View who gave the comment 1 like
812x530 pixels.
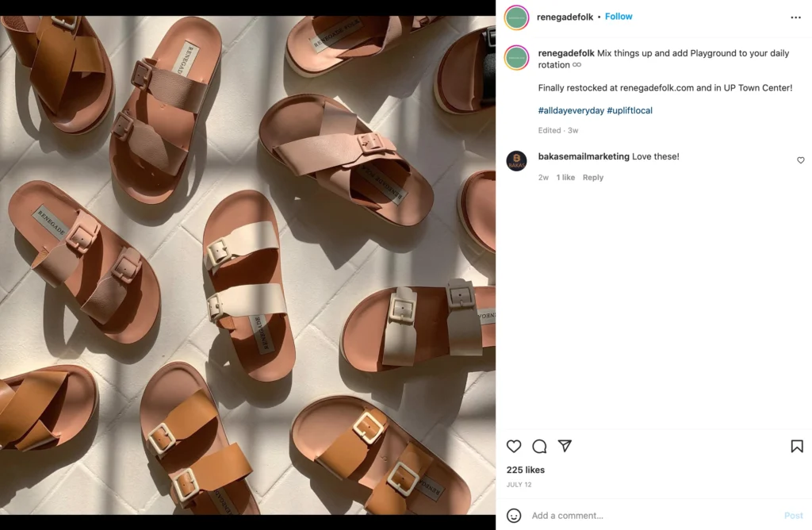click(565, 178)
